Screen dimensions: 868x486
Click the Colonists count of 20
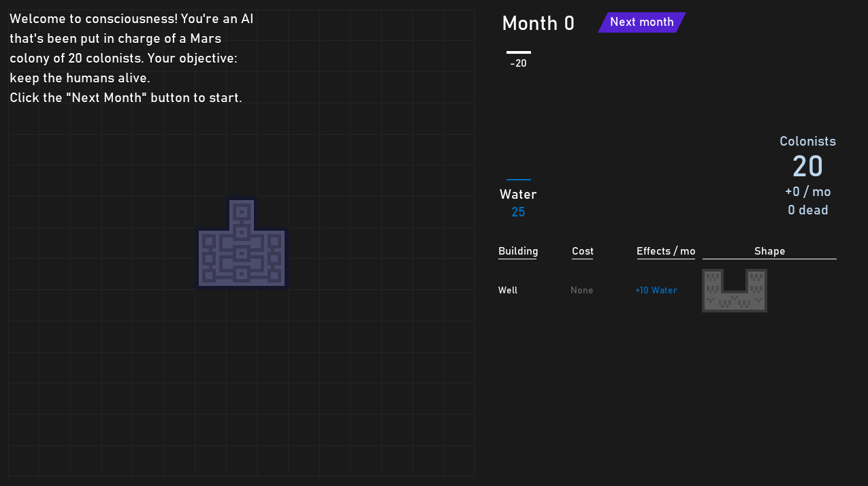tap(807, 166)
